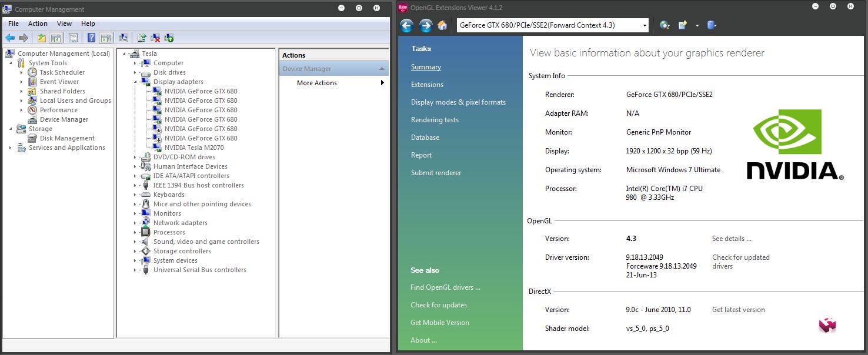Select Mice and other pointing devices
The height and width of the screenshot is (355, 868).
pyautogui.click(x=202, y=204)
